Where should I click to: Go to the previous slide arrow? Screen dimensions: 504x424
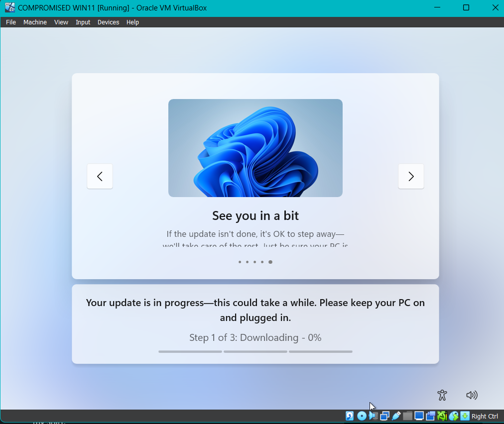100,176
